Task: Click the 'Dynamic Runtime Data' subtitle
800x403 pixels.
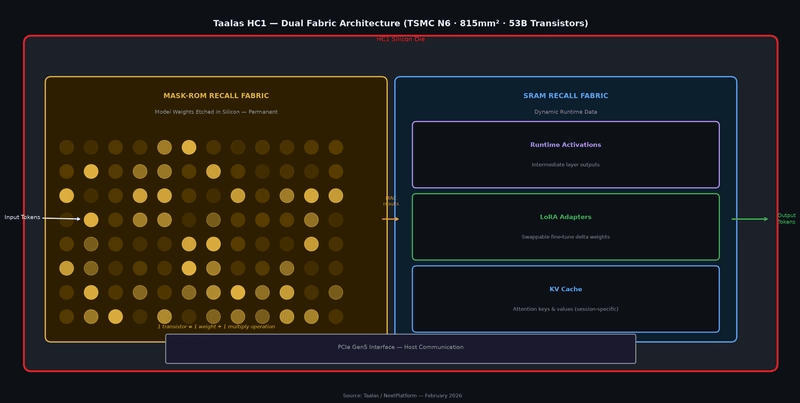Action: [x=565, y=112]
